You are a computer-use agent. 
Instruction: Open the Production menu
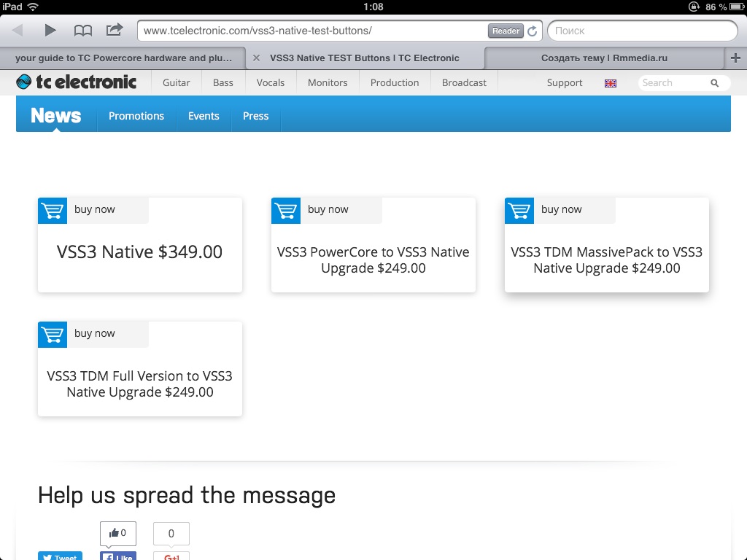click(395, 83)
